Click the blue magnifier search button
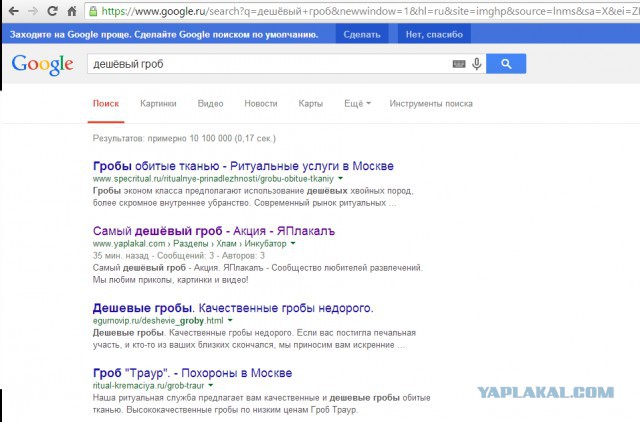 pos(506,64)
